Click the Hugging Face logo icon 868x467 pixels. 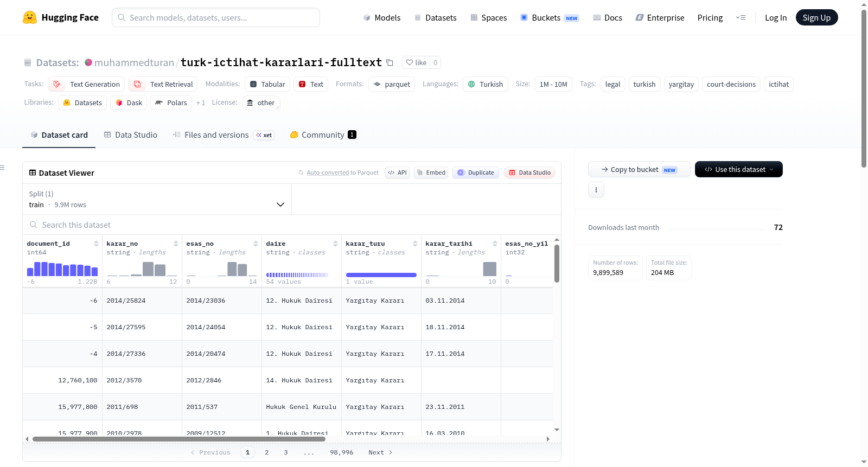pos(30,17)
